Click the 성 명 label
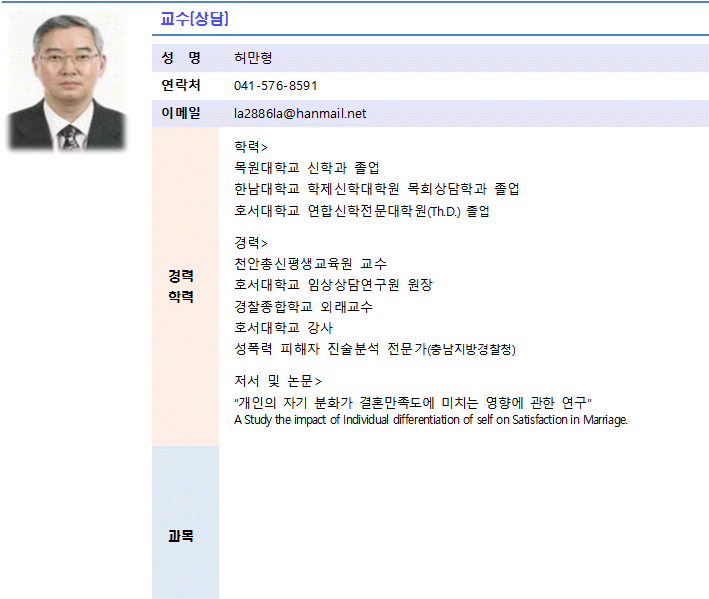Viewport: 709px width, 599px height. click(181, 58)
